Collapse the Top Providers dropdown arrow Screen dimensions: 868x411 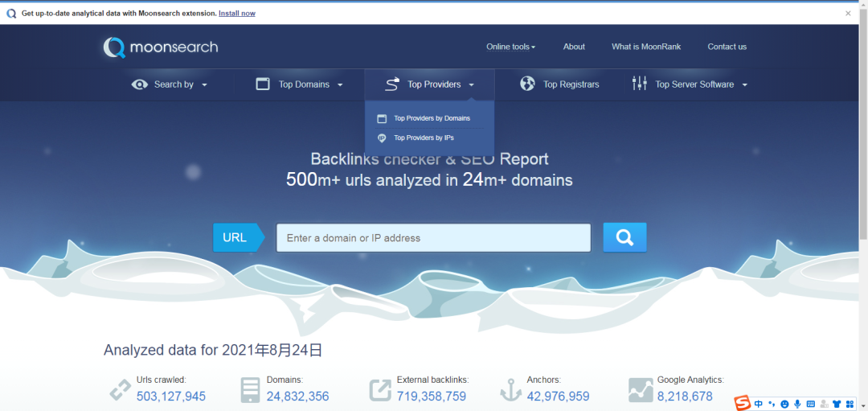471,84
